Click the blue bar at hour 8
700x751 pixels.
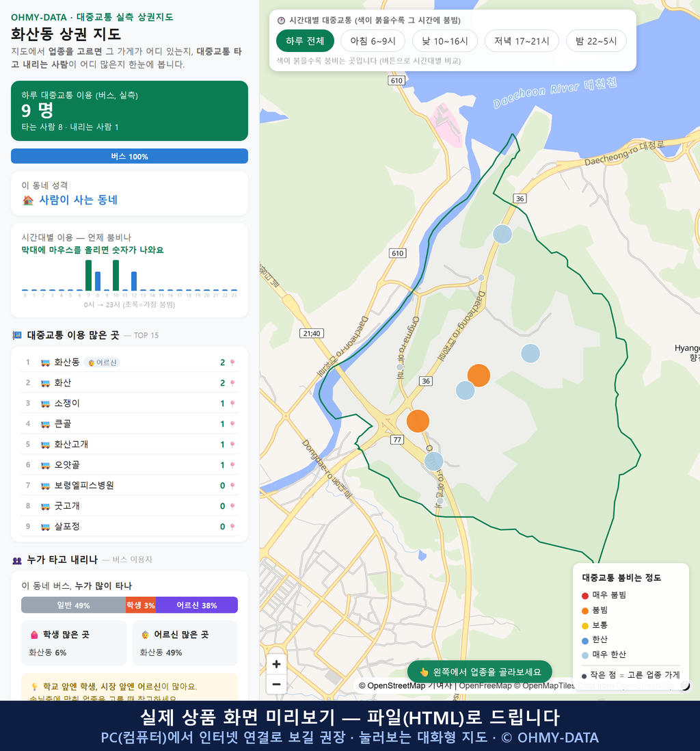(98, 281)
